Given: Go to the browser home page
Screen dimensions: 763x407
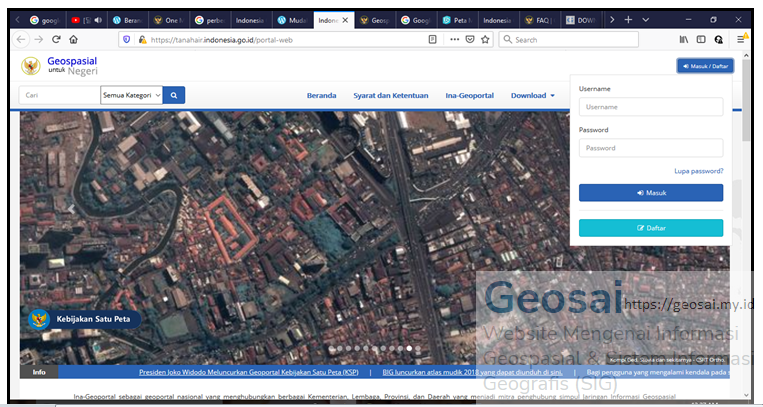Looking at the screenshot, I should tap(73, 39).
